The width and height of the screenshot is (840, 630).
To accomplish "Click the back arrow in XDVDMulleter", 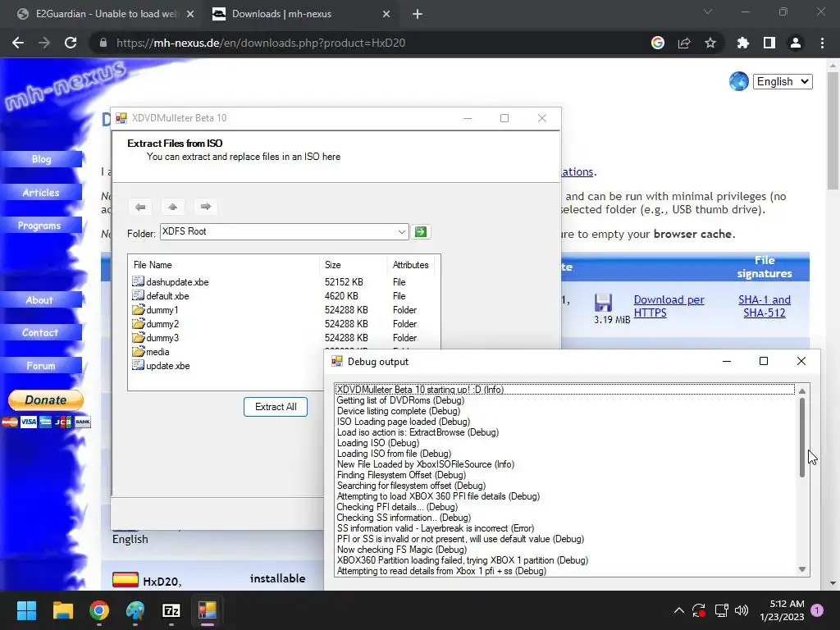I will 140,207.
